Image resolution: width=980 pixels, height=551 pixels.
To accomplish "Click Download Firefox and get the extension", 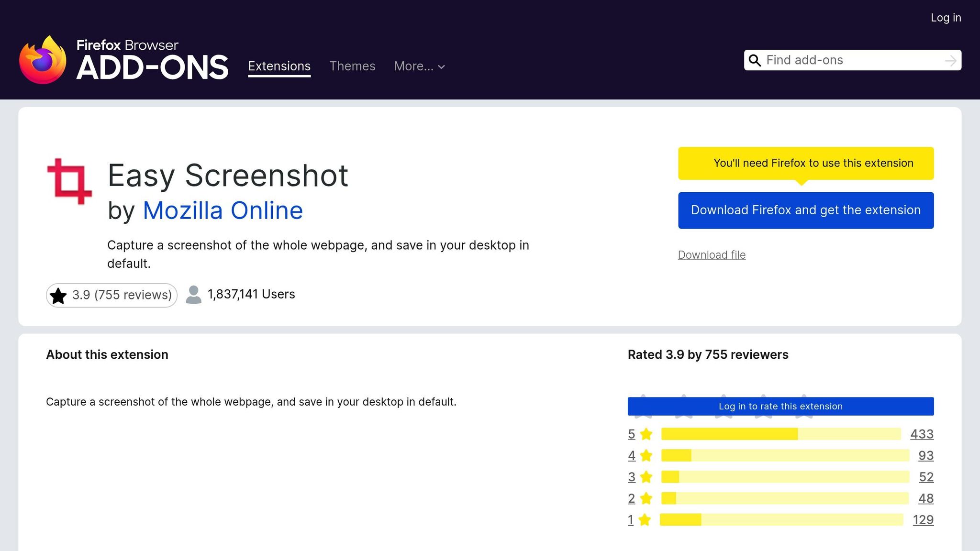I will (x=806, y=210).
